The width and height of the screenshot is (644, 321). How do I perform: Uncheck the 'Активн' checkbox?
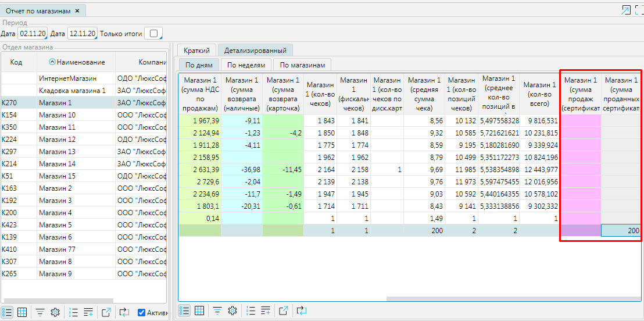pyautogui.click(x=141, y=313)
